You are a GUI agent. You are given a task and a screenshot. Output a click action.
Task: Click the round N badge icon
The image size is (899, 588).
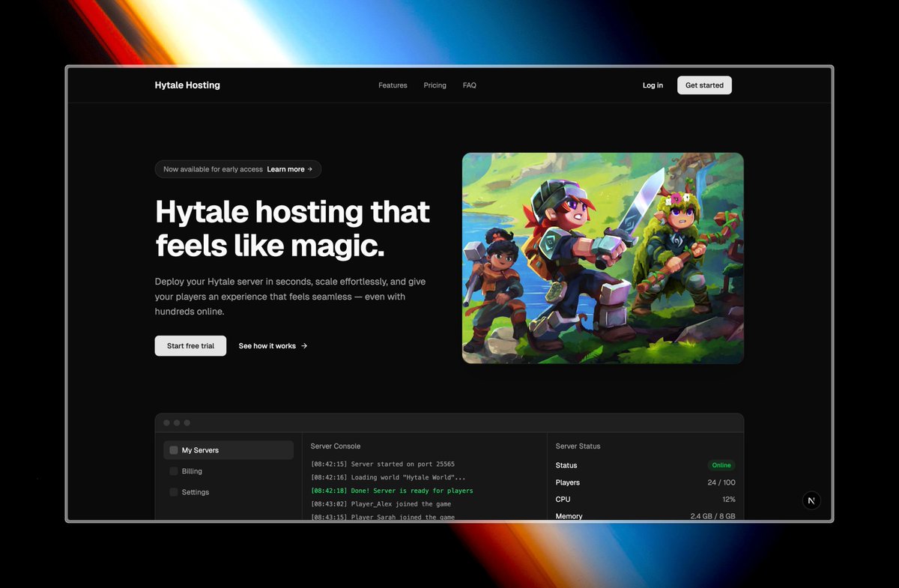(811, 501)
